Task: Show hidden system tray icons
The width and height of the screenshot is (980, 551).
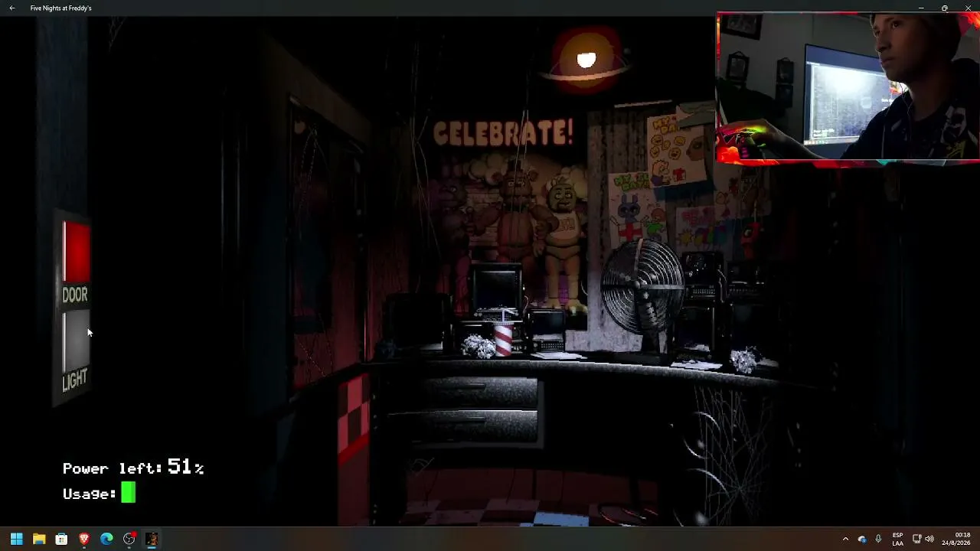Action: click(x=845, y=539)
